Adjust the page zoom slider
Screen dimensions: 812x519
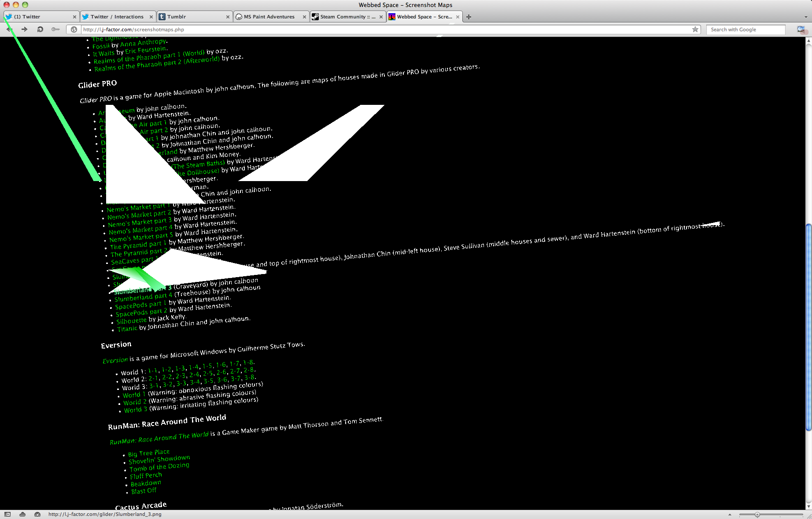pyautogui.click(x=757, y=514)
